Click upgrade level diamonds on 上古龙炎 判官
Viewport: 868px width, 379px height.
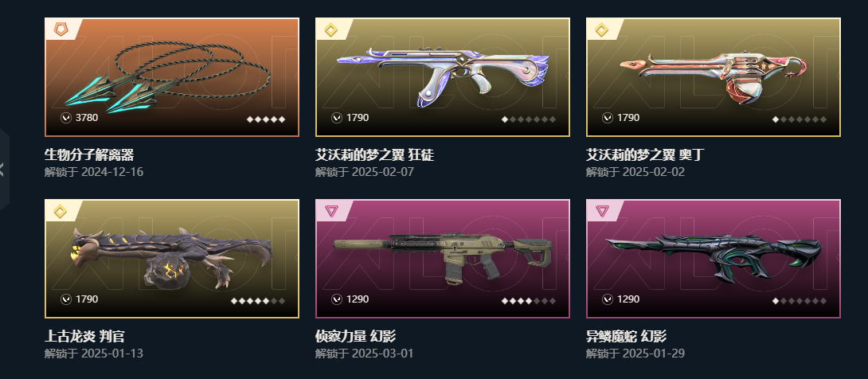[258, 301]
